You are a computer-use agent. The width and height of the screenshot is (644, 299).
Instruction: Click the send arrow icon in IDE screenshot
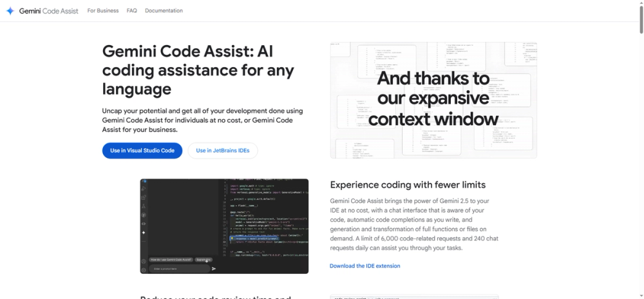[x=214, y=269]
